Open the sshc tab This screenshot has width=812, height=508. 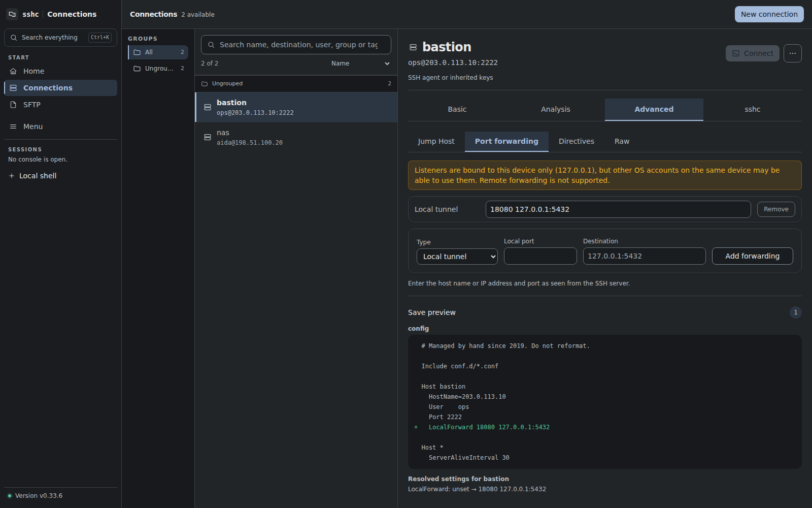click(x=753, y=109)
